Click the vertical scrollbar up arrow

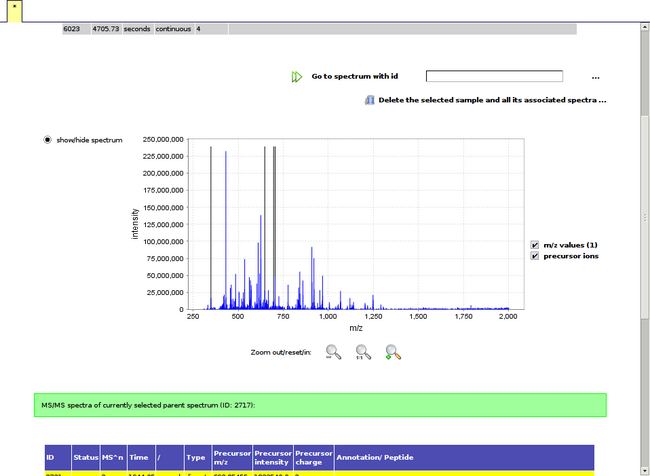click(645, 27)
